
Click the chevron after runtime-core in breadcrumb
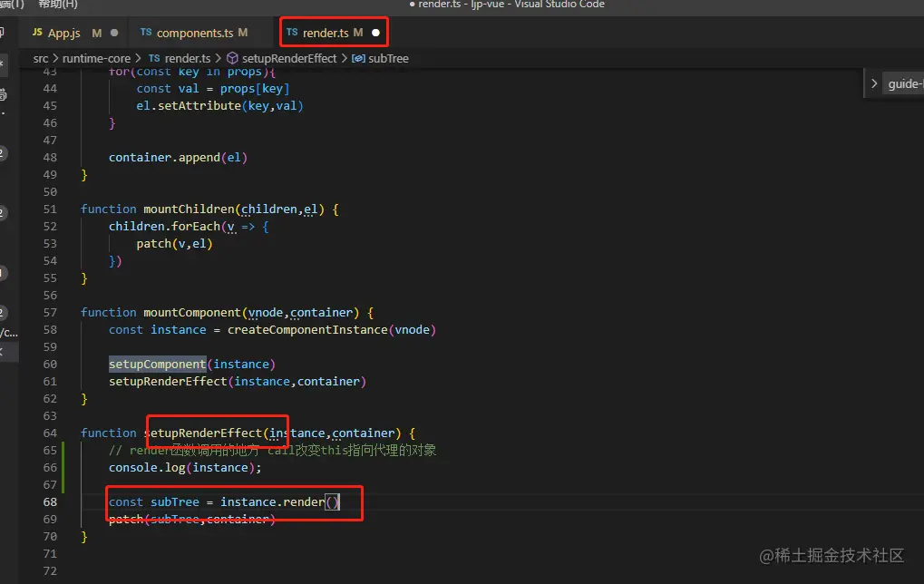click(139, 58)
